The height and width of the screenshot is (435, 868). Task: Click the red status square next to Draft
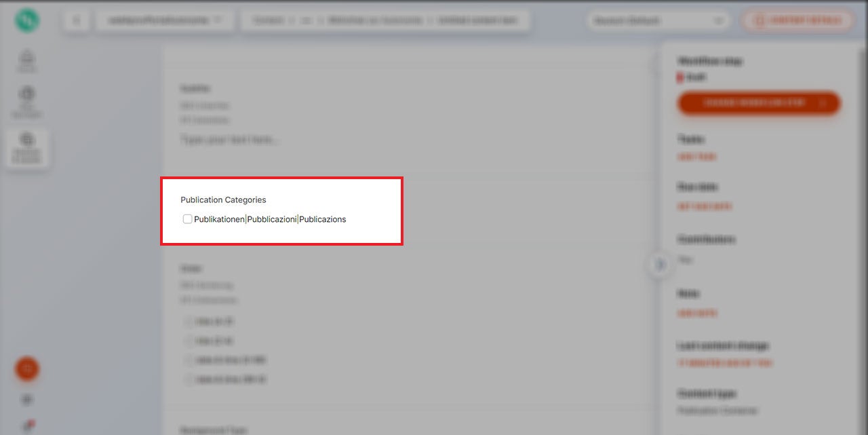pyautogui.click(x=682, y=77)
